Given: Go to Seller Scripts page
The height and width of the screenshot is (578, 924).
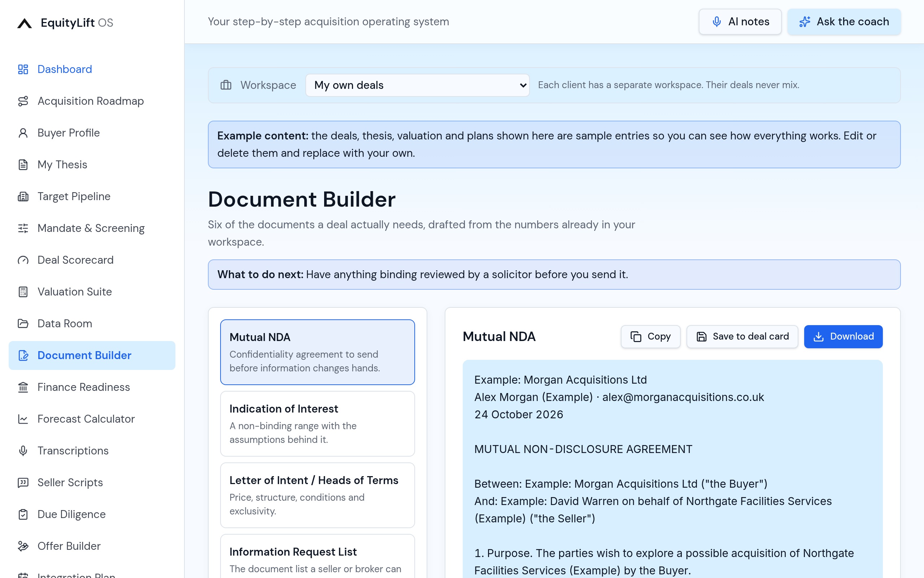Looking at the screenshot, I should pos(92,482).
